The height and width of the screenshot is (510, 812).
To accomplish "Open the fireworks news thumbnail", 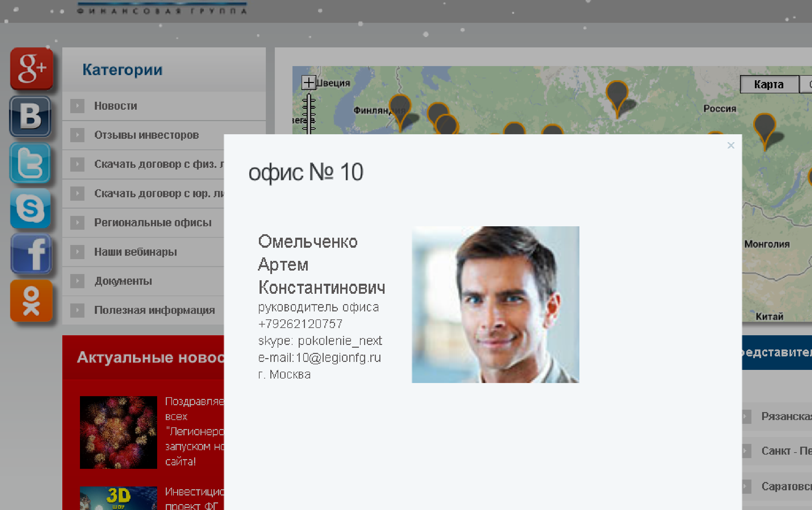I will (118, 432).
